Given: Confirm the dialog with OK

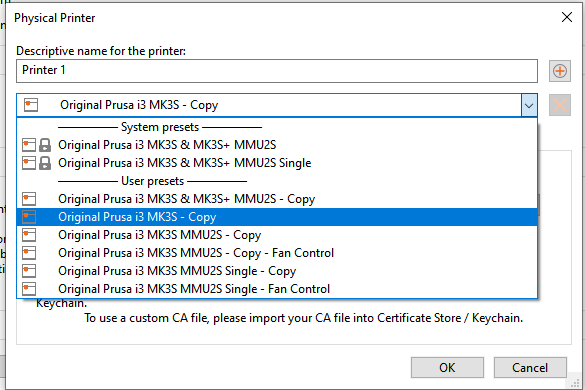Looking at the screenshot, I should click(447, 368).
